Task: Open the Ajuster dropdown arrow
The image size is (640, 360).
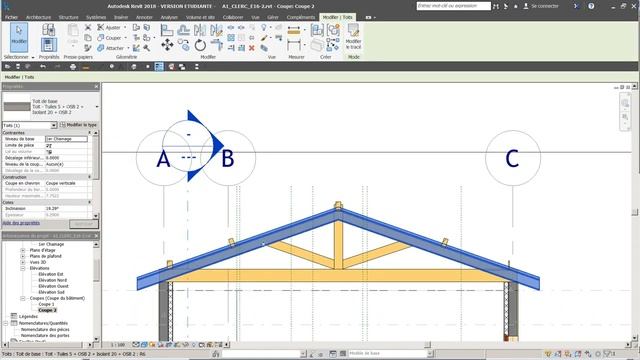Action: point(125,27)
